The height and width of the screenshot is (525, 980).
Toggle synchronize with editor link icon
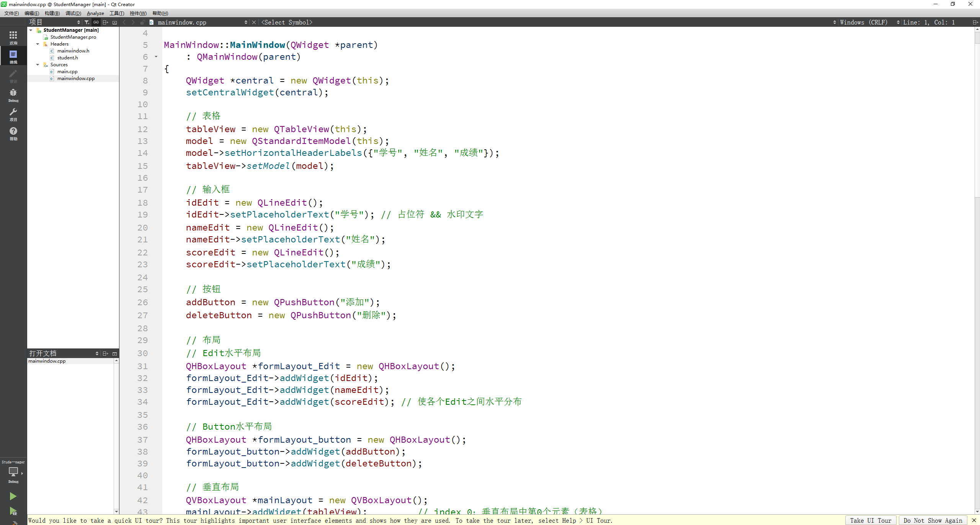(x=96, y=22)
